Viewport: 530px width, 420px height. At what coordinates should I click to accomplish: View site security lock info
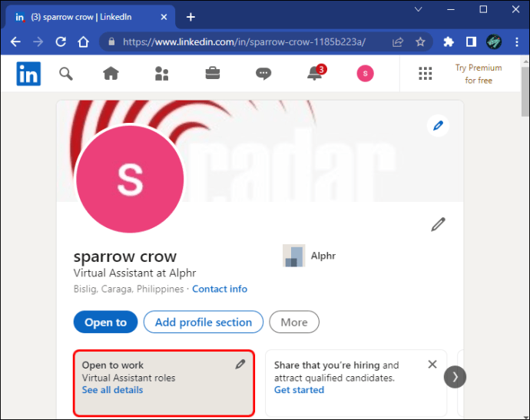(x=111, y=42)
